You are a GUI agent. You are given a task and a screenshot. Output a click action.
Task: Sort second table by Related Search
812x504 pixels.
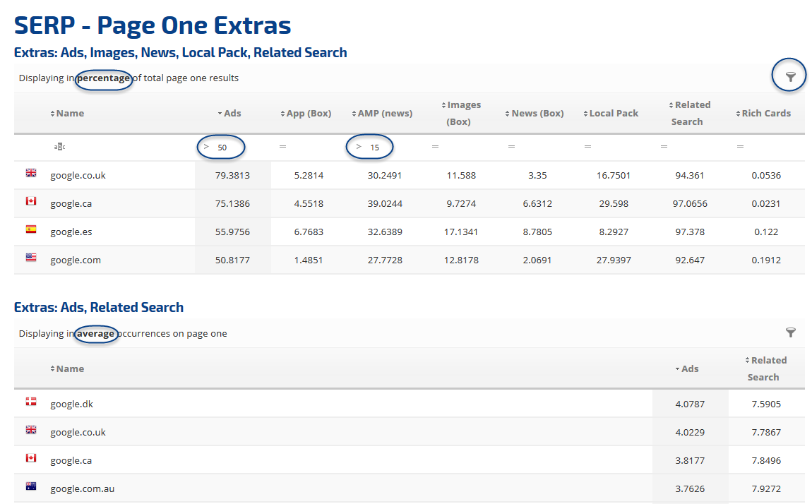click(765, 368)
